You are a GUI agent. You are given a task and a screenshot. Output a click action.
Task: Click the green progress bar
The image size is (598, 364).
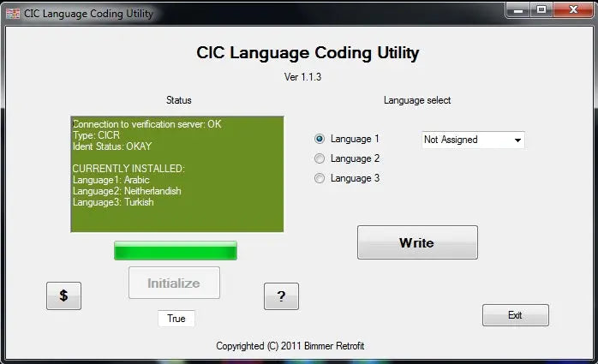pos(176,250)
